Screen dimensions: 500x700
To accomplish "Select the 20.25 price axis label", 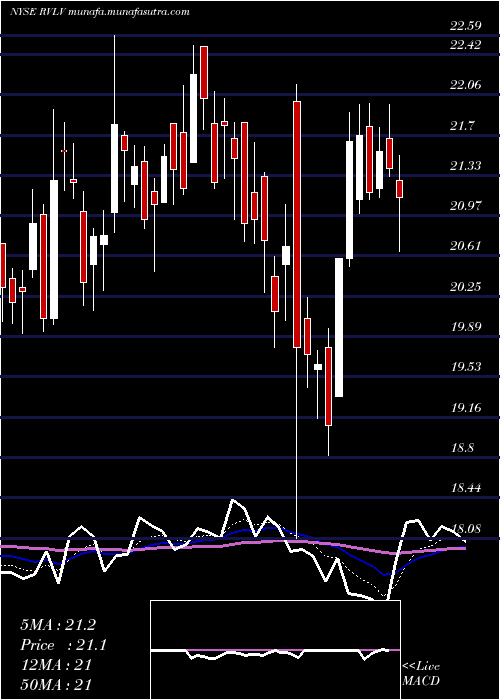I will coord(466,286).
